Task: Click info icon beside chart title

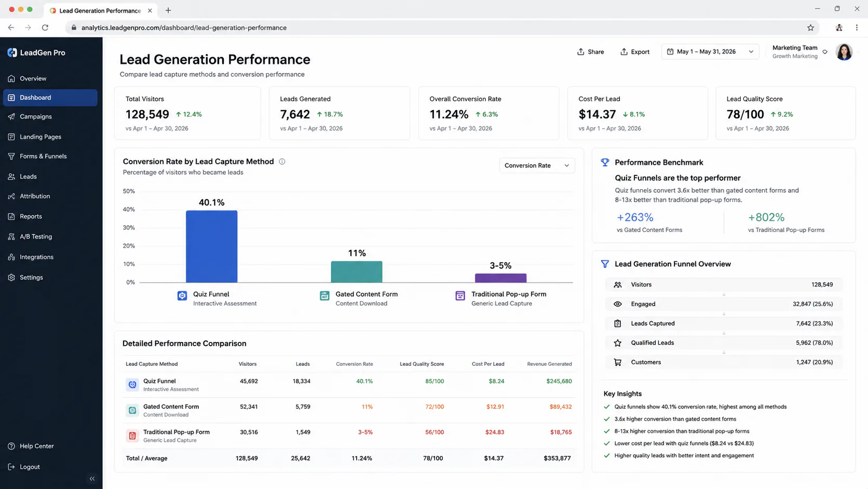Action: click(x=282, y=162)
